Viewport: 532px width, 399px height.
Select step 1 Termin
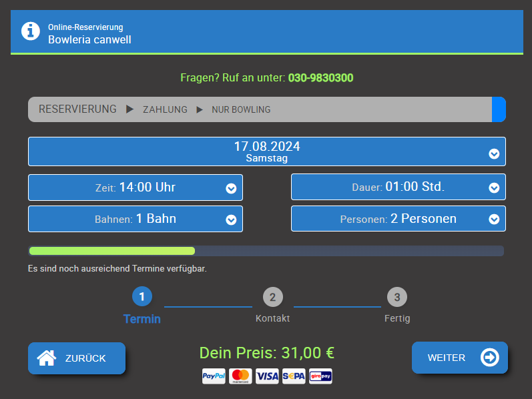[x=142, y=297]
